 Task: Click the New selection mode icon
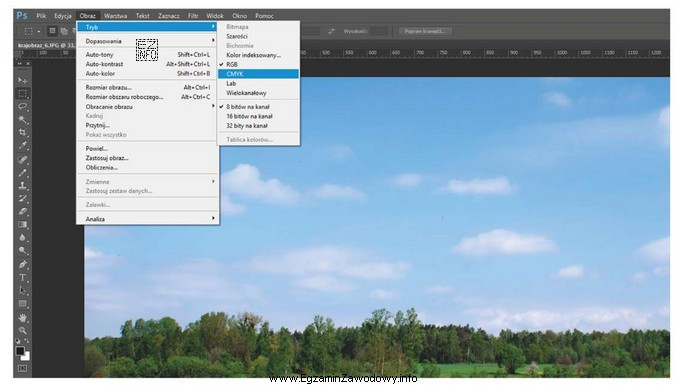coord(52,31)
